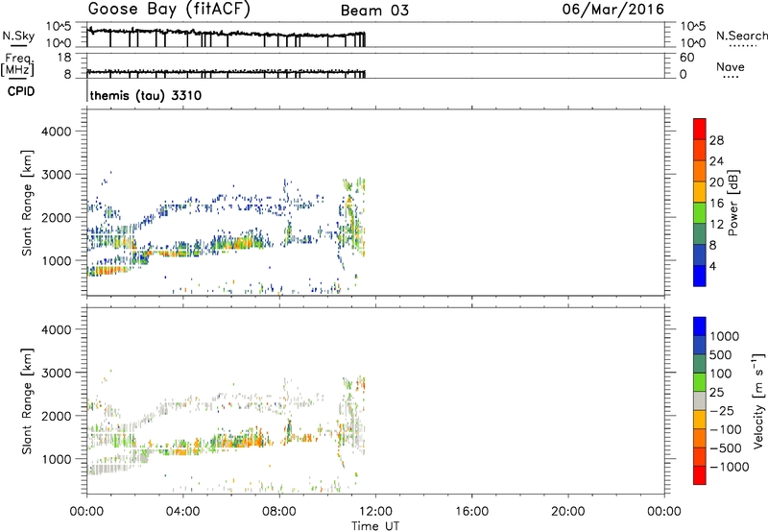768x532 pixels.
Task: Click the velocity range-time plot panel
Action: [x=375, y=400]
